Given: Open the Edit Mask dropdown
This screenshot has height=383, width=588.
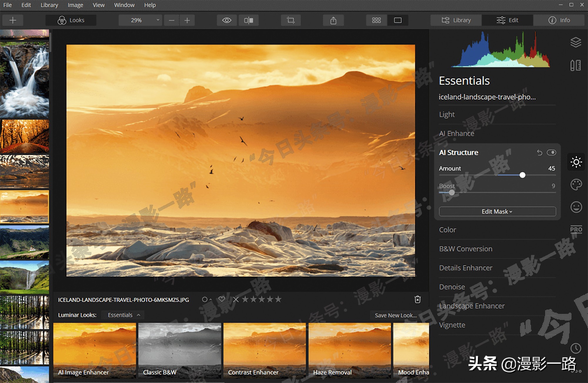Looking at the screenshot, I should [x=497, y=211].
